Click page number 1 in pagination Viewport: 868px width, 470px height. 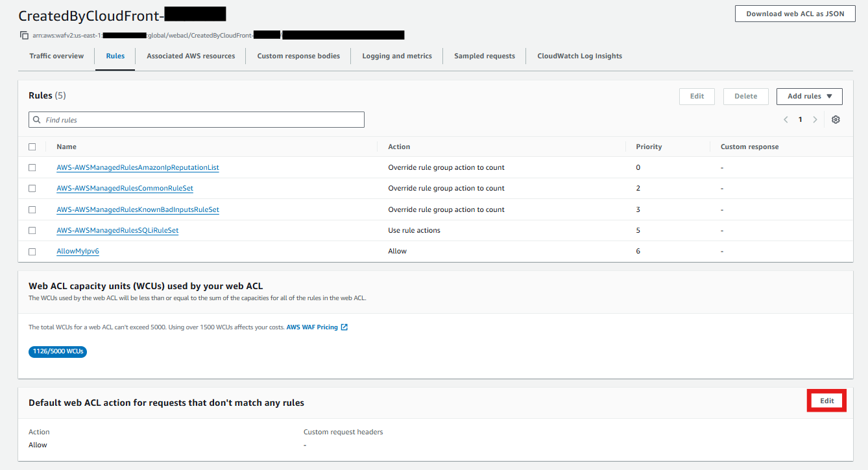click(801, 119)
